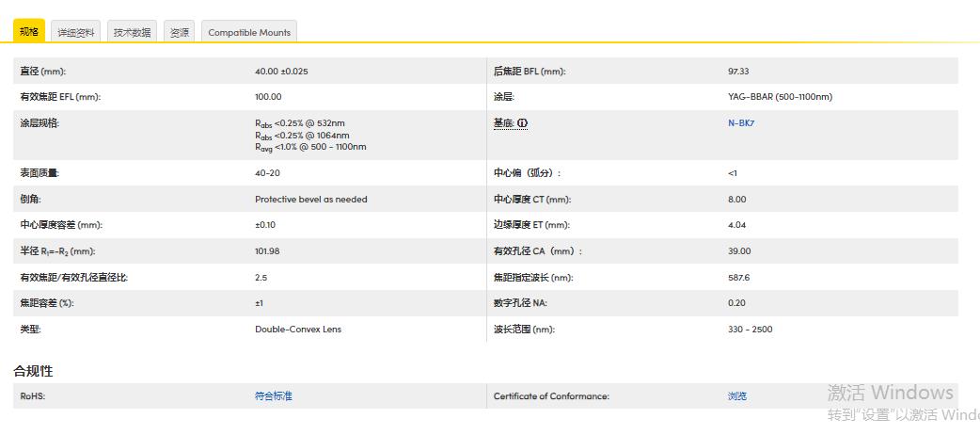Open info icon beside 基底 label
The height and width of the screenshot is (435, 980).
click(x=523, y=123)
